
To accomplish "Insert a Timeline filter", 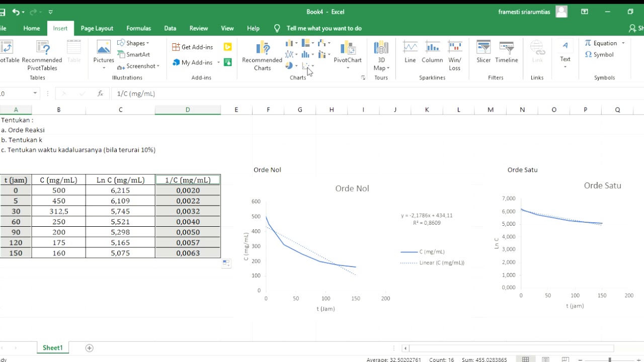I will pyautogui.click(x=506, y=53).
